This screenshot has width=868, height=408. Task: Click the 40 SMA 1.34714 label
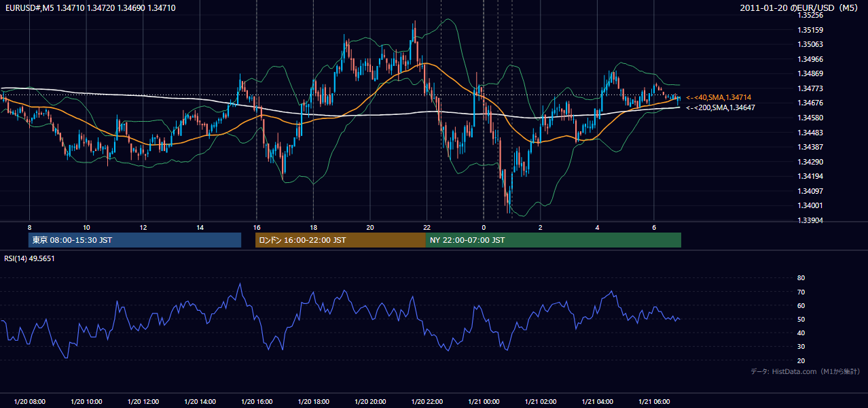(x=718, y=98)
